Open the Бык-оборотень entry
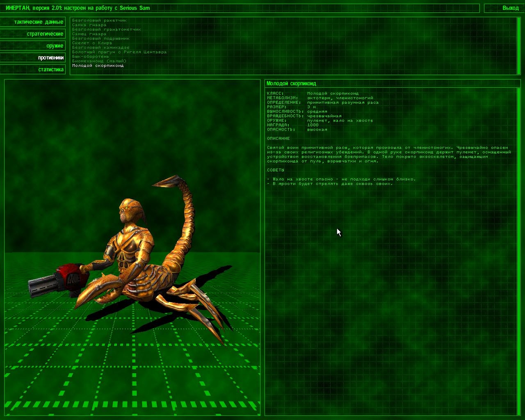Screen dimensions: 525x420 point(91,56)
